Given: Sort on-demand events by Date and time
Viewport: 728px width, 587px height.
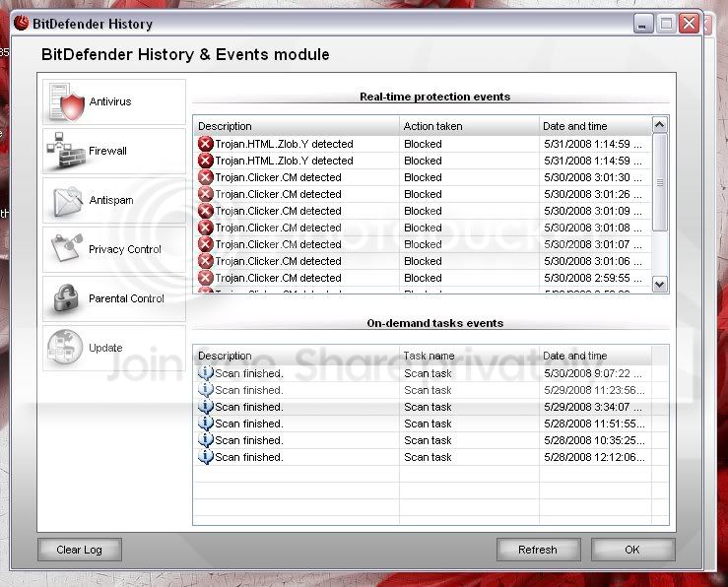Looking at the screenshot, I should [x=595, y=356].
